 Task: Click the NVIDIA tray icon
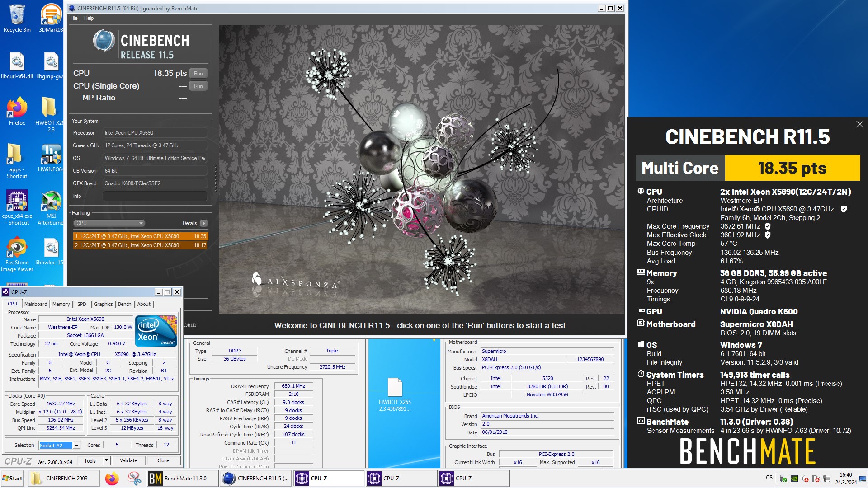click(794, 479)
